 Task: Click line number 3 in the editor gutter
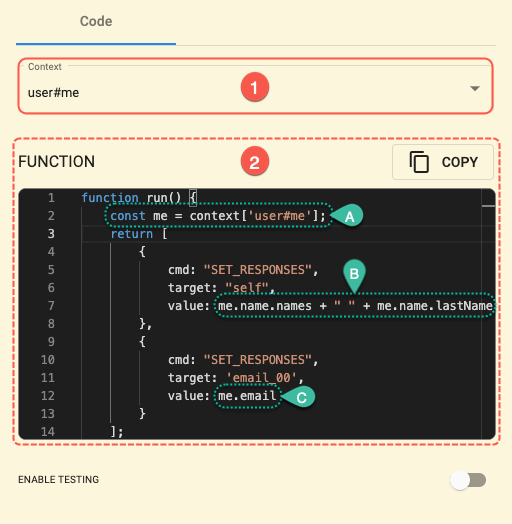(x=51, y=234)
